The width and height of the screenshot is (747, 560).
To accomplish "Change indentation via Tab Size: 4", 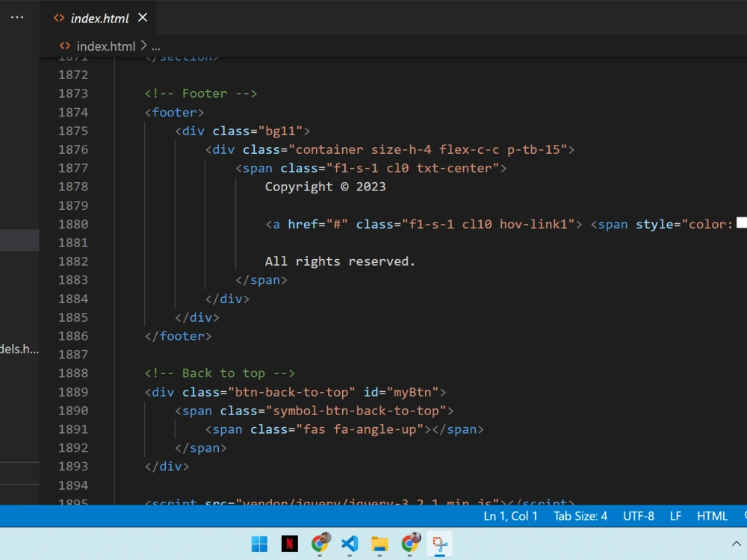I will point(580,516).
